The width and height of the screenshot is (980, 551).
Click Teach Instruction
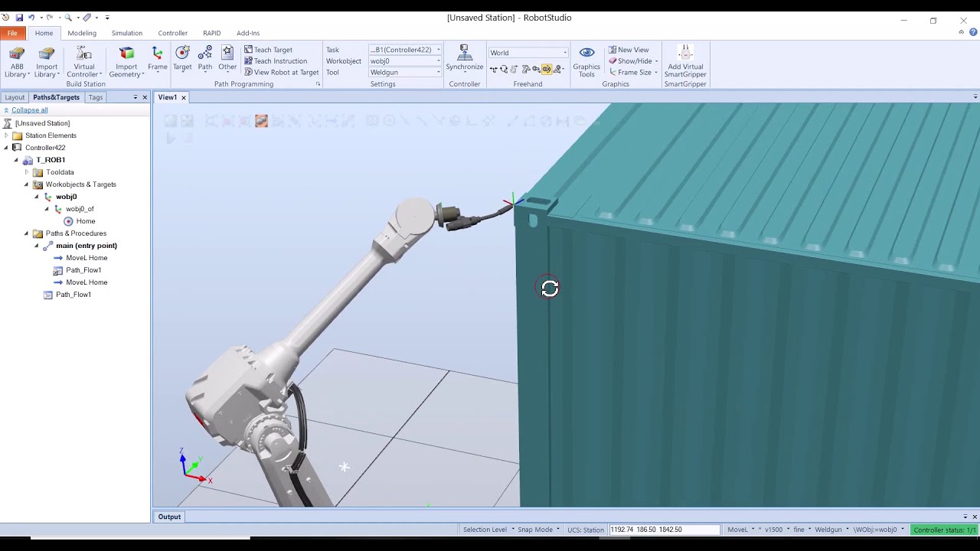tap(275, 61)
